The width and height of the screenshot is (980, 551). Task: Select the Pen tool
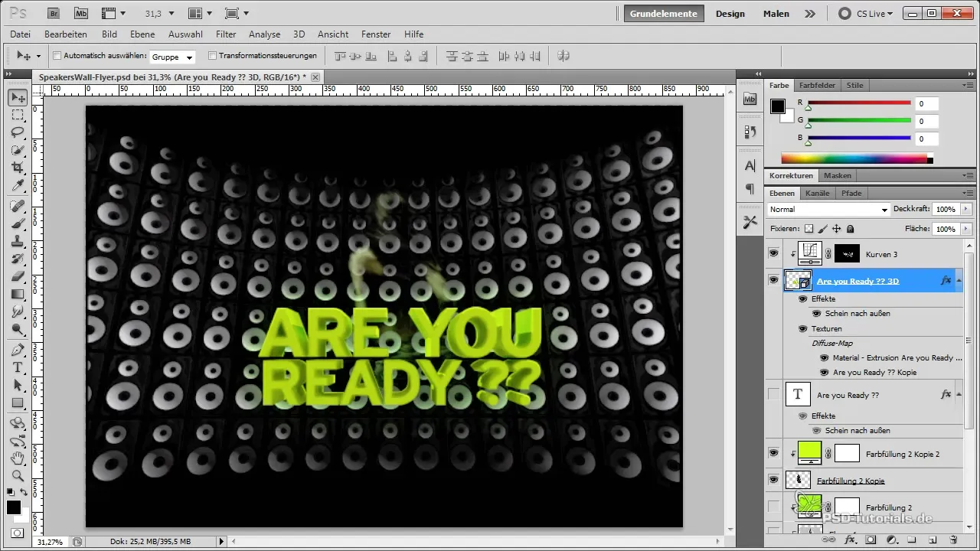click(18, 350)
